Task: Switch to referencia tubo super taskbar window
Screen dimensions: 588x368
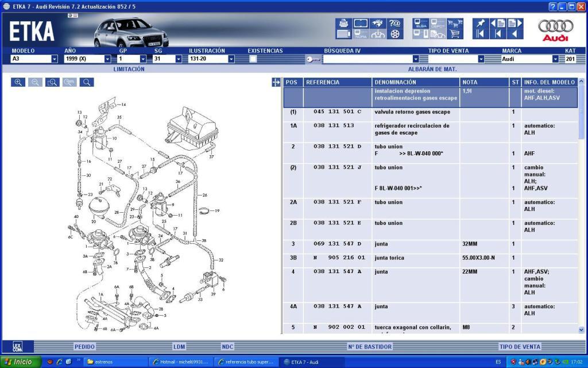Action: [x=246, y=362]
